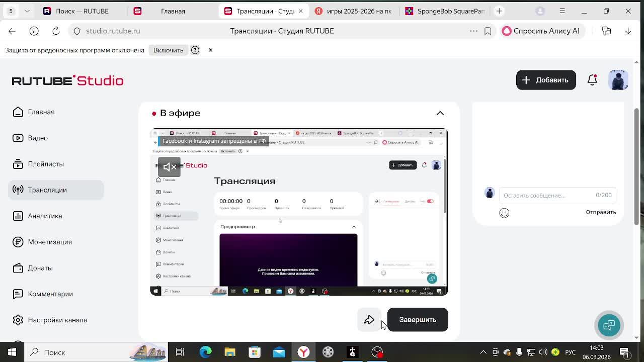Click the share arrow icon
Screen dimensions: 644x362
[369, 320]
